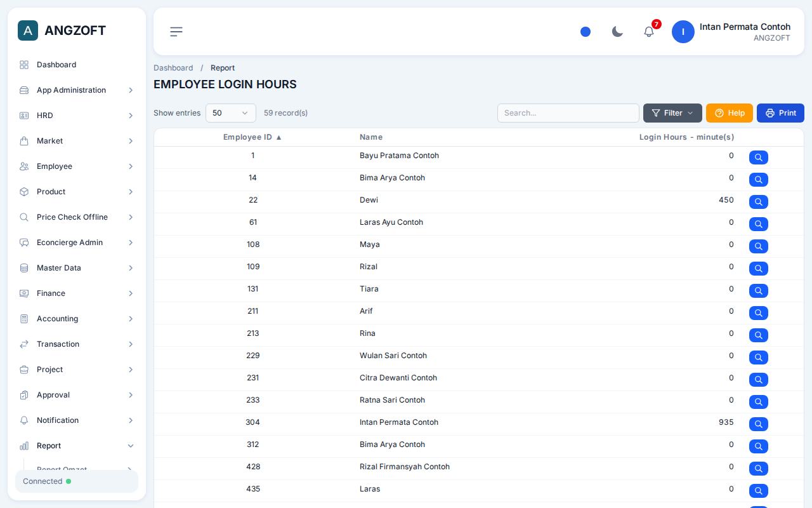Open the Show entries 50 dropdown
This screenshot has height=508, width=812.
click(231, 113)
